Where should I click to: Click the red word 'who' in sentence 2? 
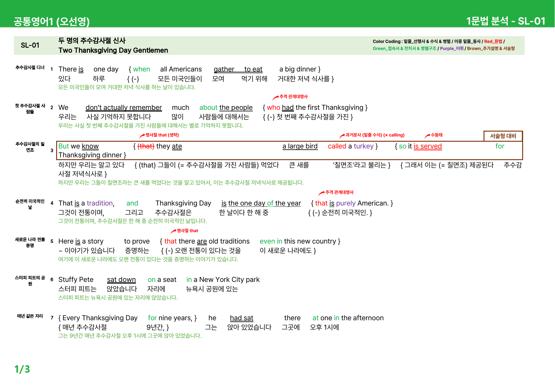[x=273, y=107]
